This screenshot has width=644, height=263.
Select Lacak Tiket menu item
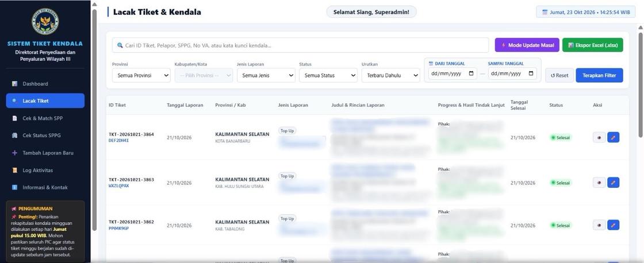(x=45, y=100)
